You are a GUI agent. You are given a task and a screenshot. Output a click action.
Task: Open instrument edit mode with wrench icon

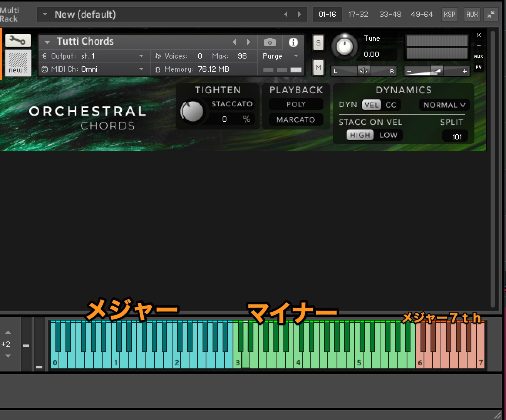(18, 40)
